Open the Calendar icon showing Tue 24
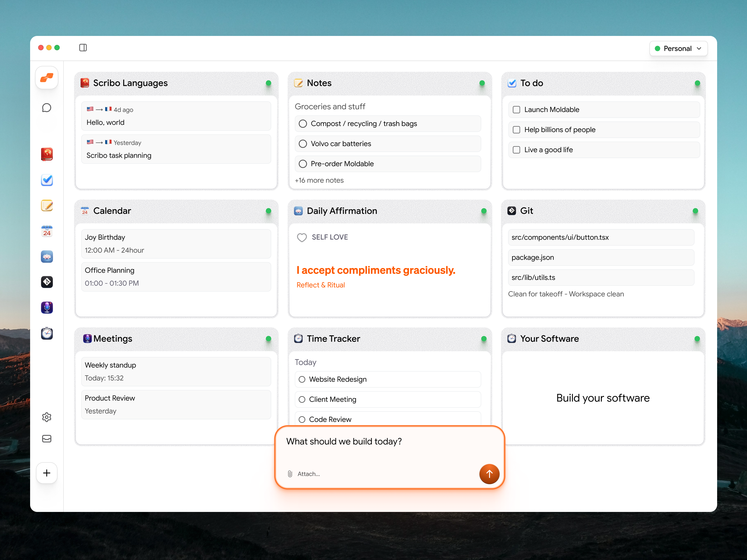747x560 pixels. pyautogui.click(x=47, y=231)
